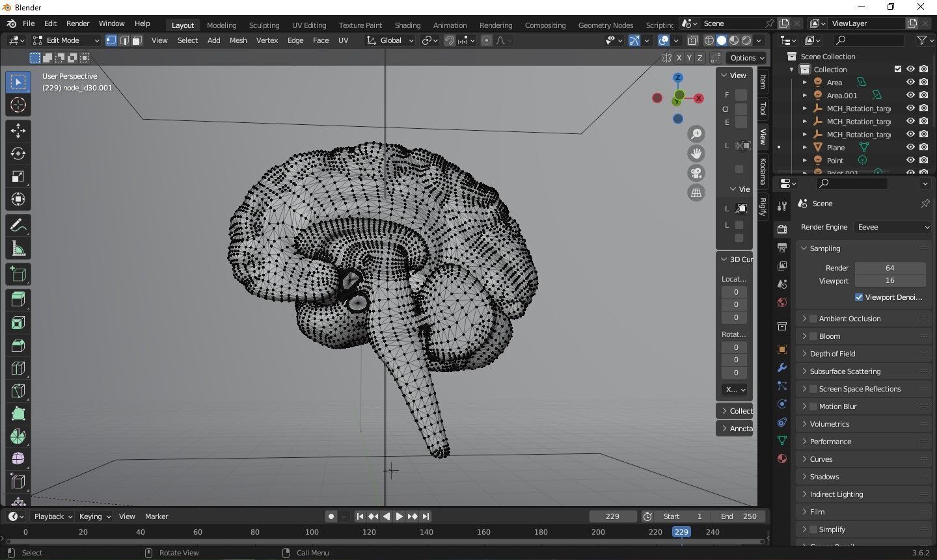Expand the Plane item in outliner
This screenshot has width=937, height=560.
click(x=804, y=148)
